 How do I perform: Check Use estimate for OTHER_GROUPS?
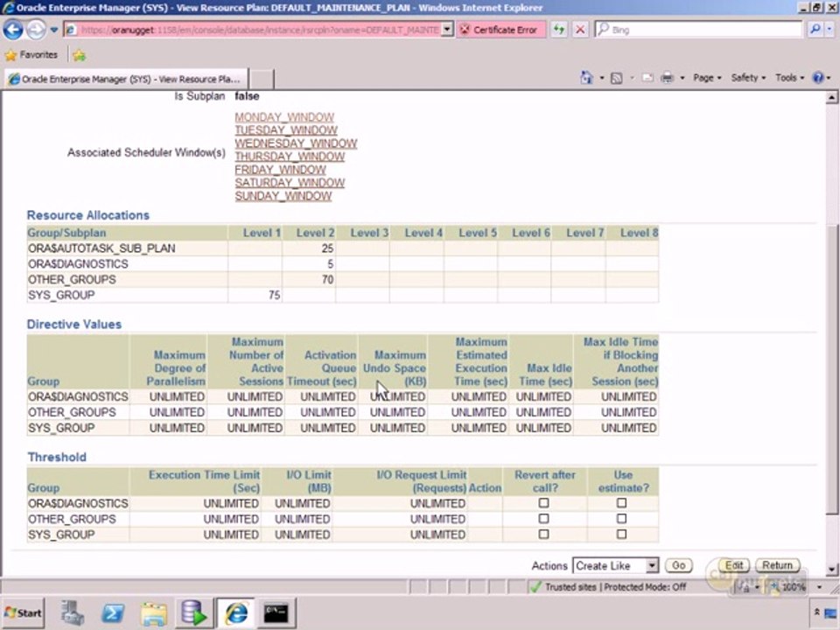[621, 519]
